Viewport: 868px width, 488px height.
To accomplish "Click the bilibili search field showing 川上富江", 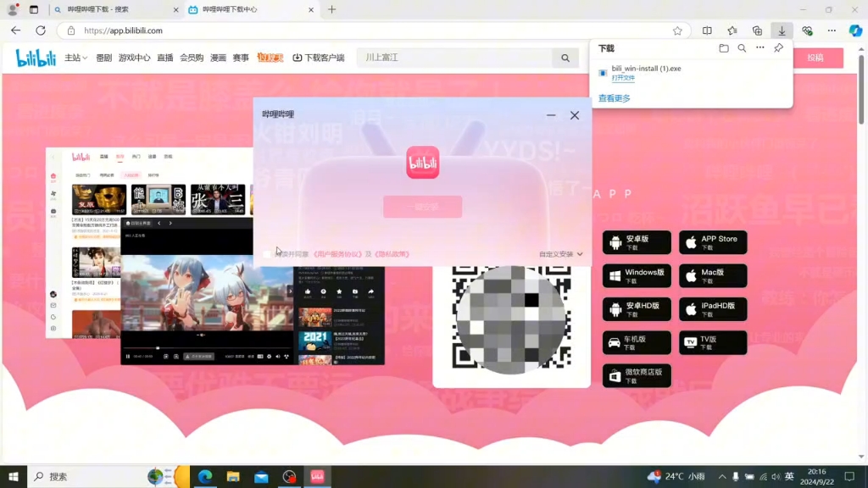I will click(x=454, y=58).
